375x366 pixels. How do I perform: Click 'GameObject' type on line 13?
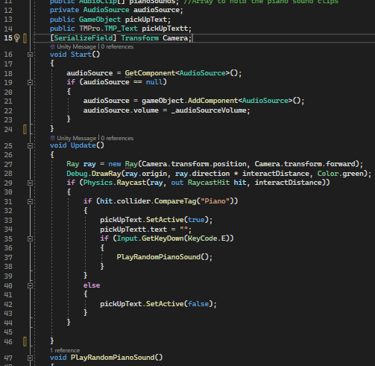click(100, 19)
